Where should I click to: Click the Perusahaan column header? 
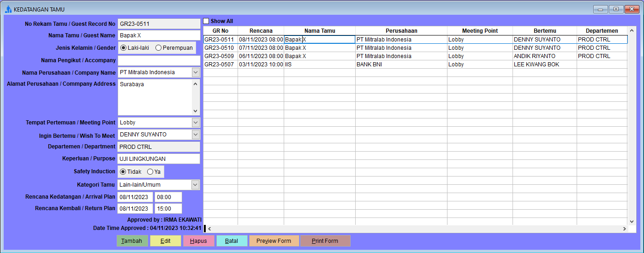point(401,31)
